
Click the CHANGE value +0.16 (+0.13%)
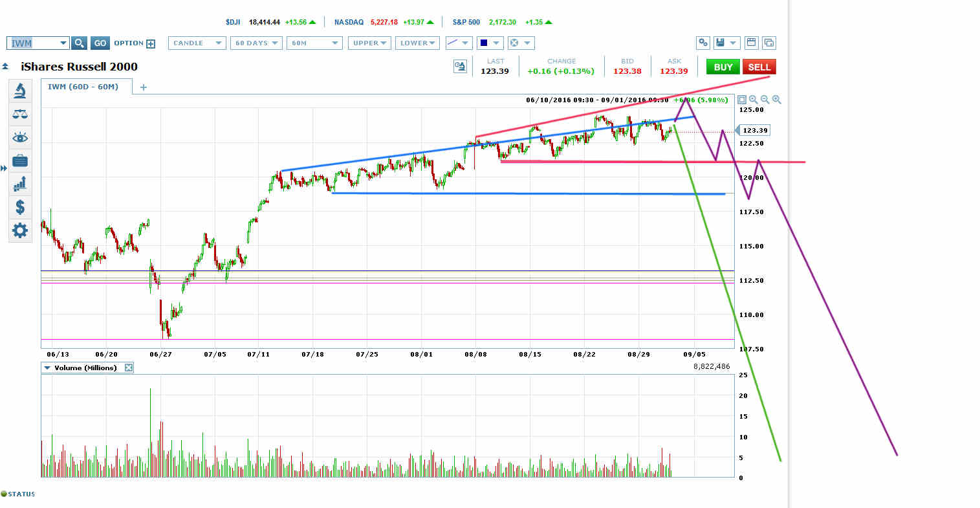(x=561, y=71)
